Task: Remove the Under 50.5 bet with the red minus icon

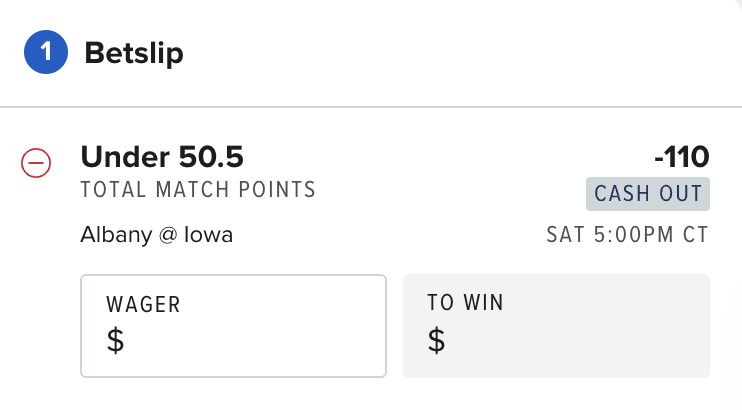Action: [x=36, y=163]
